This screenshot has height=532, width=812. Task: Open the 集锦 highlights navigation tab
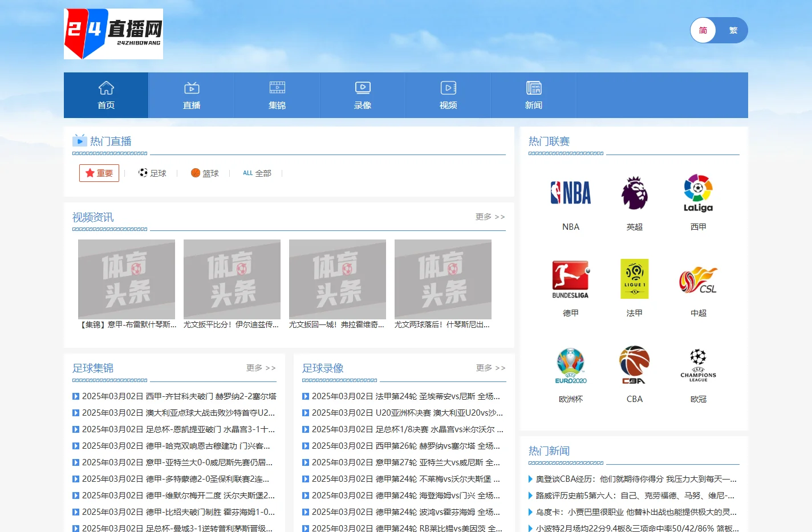277,95
